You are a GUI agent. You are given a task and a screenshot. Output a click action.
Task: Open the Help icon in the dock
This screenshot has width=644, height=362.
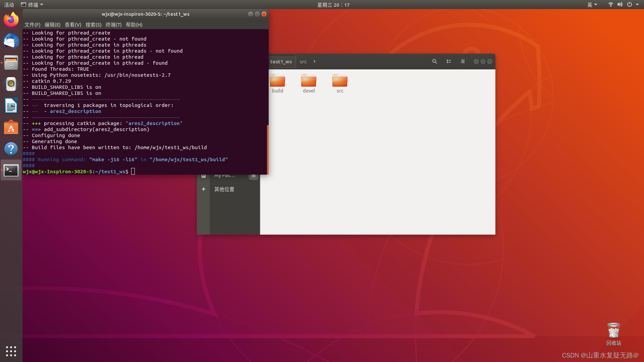[11, 148]
